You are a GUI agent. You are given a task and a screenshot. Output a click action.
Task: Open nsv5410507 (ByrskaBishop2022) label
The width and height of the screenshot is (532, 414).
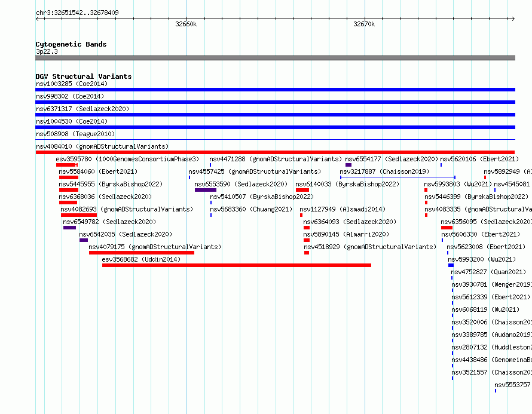tap(262, 197)
